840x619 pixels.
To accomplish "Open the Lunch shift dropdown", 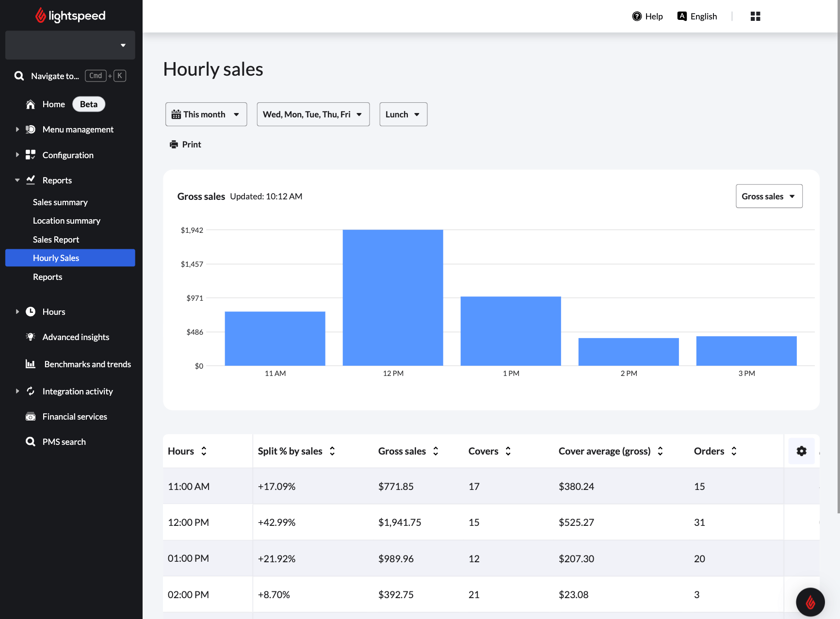I will tap(403, 114).
